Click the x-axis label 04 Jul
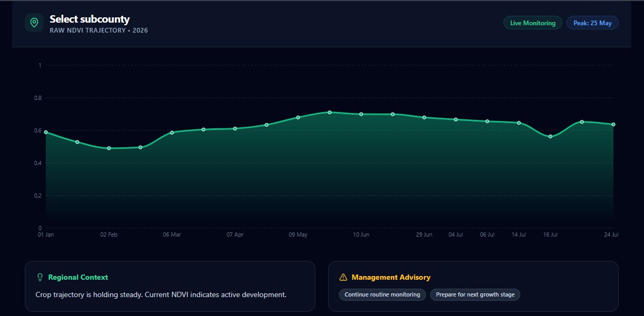The height and width of the screenshot is (316, 644). click(x=456, y=235)
